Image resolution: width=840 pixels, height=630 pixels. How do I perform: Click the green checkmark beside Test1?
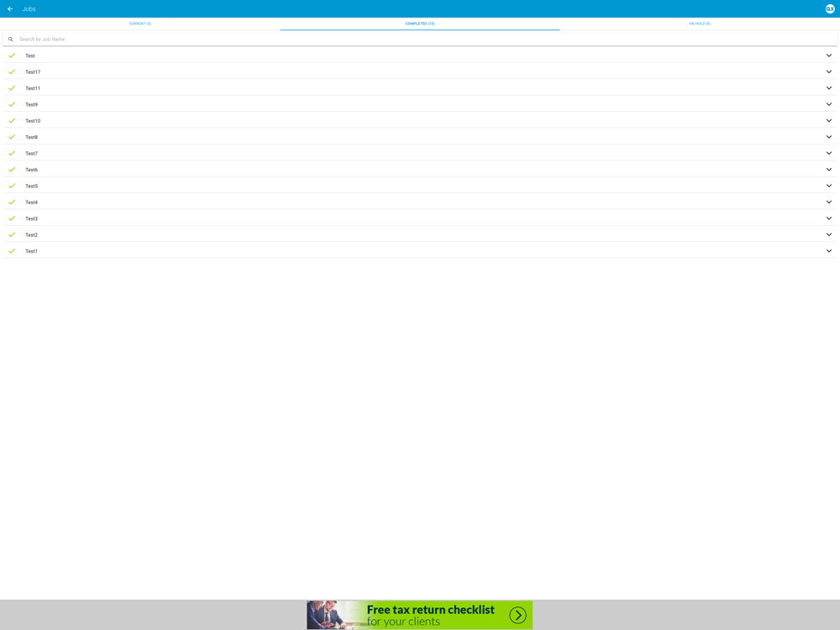click(12, 250)
